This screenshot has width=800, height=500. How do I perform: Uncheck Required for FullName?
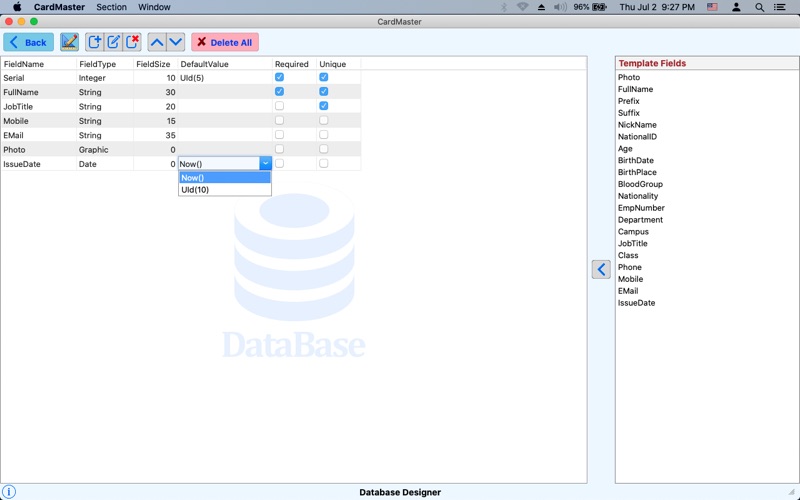click(x=279, y=91)
